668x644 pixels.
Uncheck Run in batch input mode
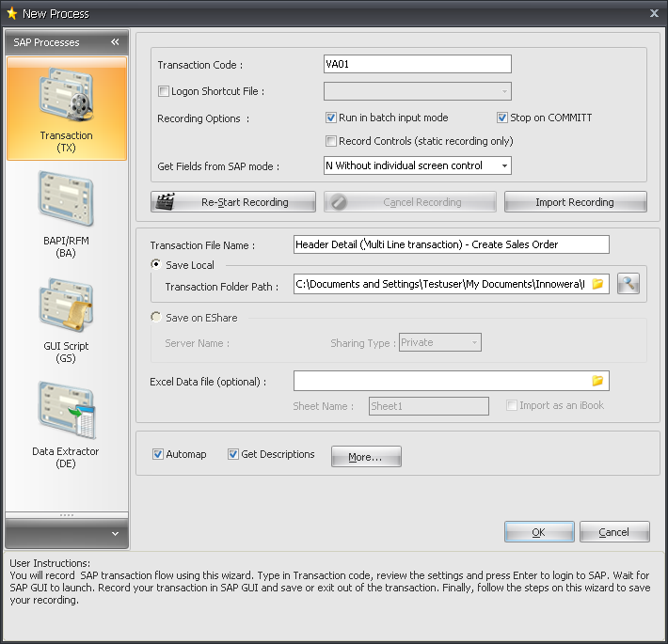pos(331,118)
